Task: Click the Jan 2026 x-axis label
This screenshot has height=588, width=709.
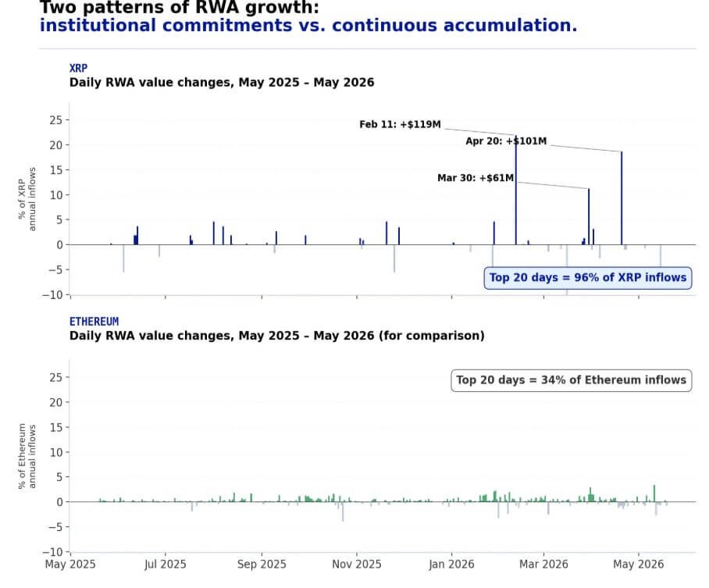Action: pyautogui.click(x=452, y=565)
